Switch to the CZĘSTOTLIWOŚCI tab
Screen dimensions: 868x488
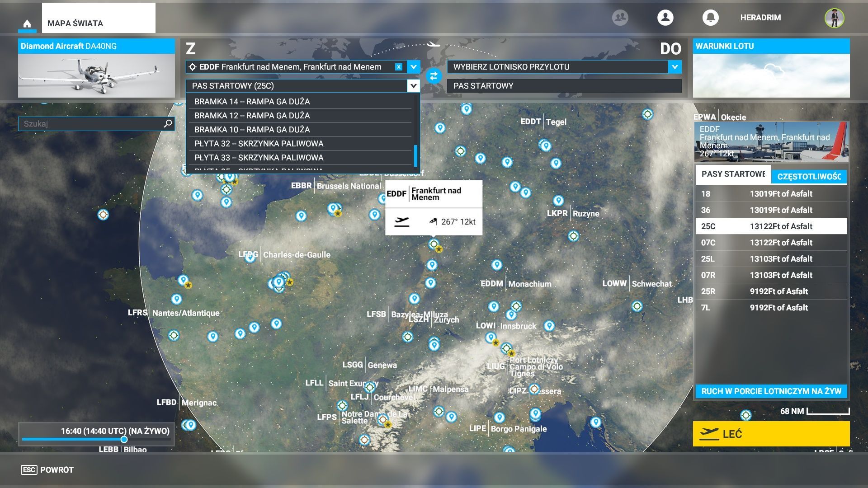809,177
